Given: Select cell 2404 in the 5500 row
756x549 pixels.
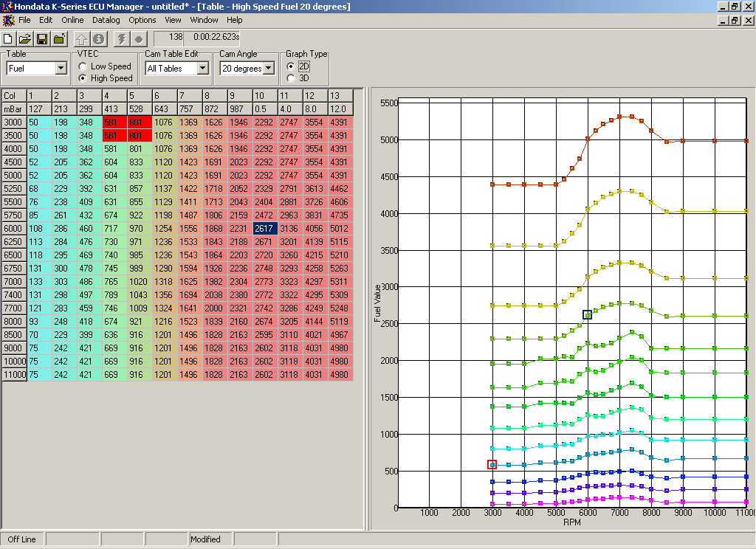Looking at the screenshot, I should pyautogui.click(x=265, y=202).
